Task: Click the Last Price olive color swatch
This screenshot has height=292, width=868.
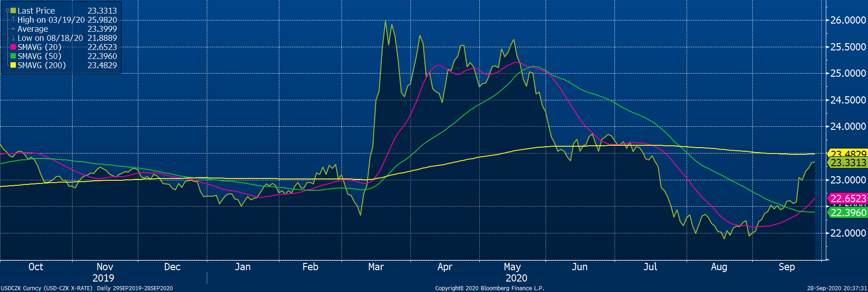Action: [13, 10]
